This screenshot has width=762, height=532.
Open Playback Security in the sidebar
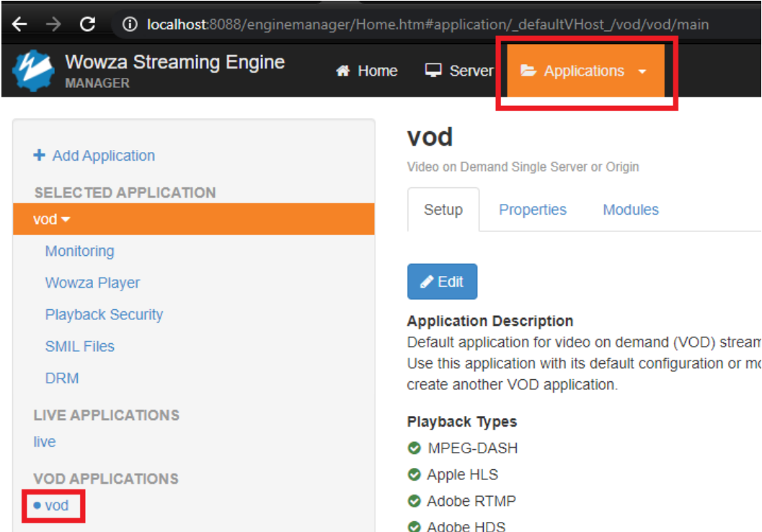click(x=104, y=314)
